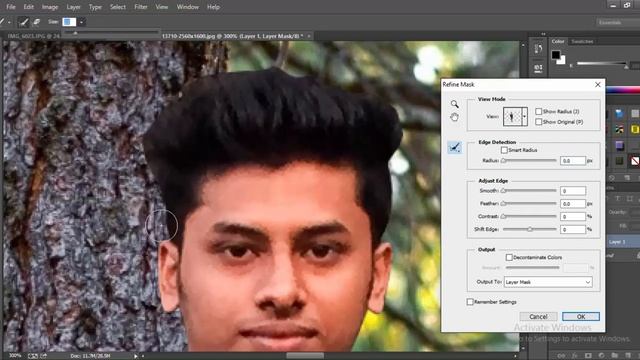Click Cancel in Refine Mask
Image resolution: width=640 pixels, height=360 pixels.
point(538,316)
